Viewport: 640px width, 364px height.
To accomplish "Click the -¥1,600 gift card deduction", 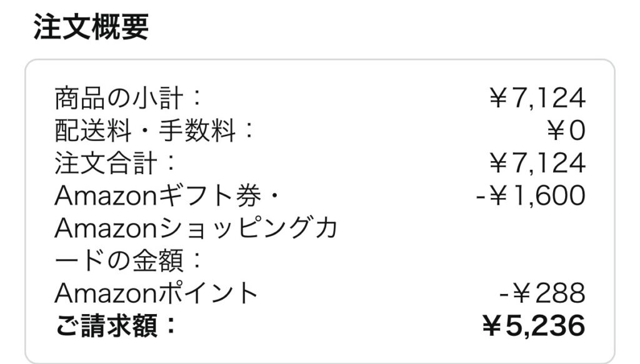I will (530, 196).
